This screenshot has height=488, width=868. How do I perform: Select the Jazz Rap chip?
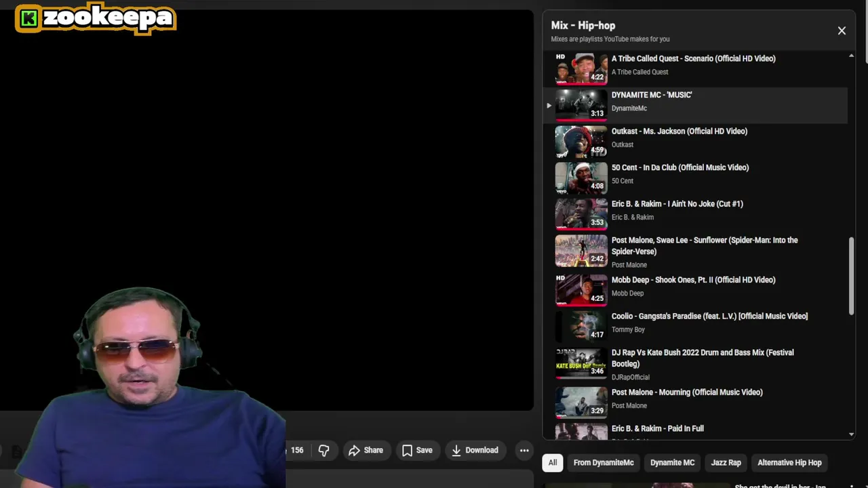pos(726,462)
